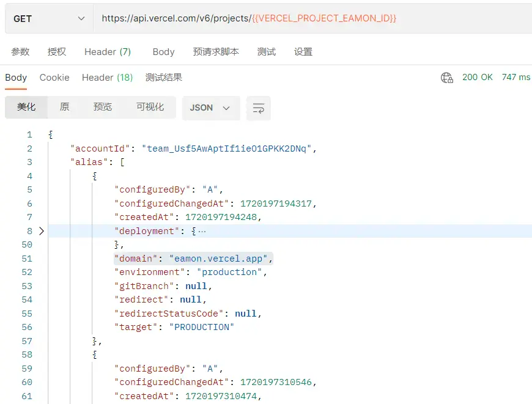Open the 设置 tab
Viewport: 532px width, 404px height.
[303, 52]
